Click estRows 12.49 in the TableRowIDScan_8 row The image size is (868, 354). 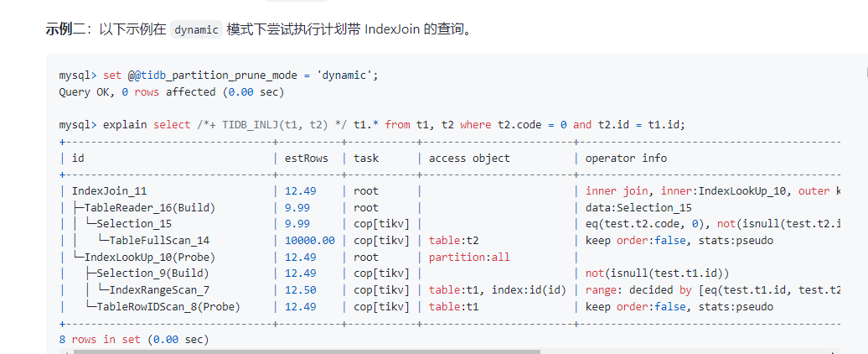[x=300, y=306]
